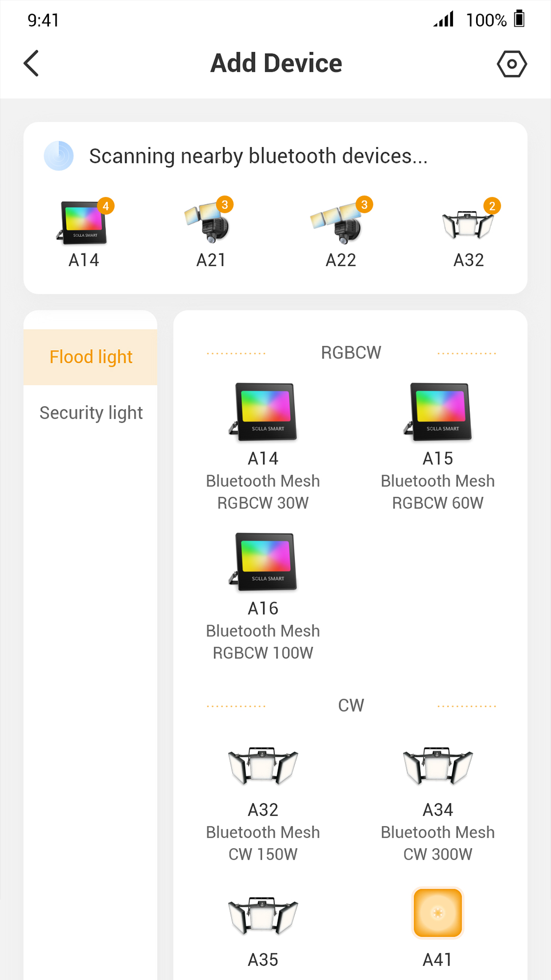Select the scanned A14 flood light

(x=84, y=233)
